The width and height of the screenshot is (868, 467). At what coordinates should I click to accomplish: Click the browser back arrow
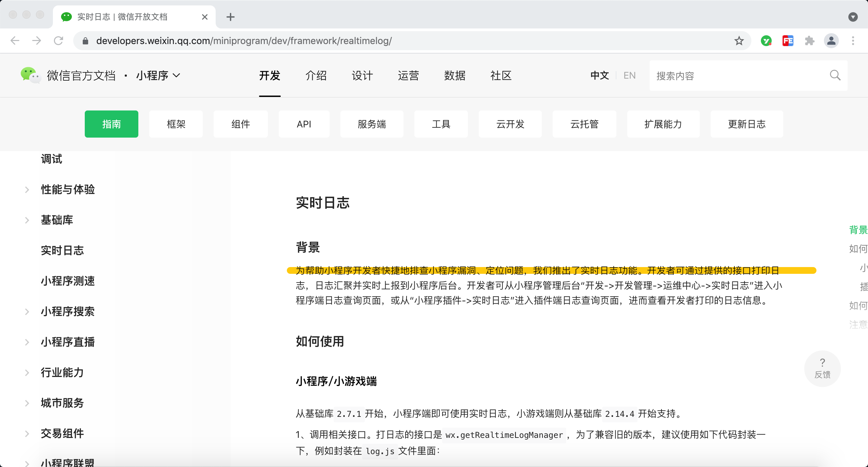click(14, 41)
